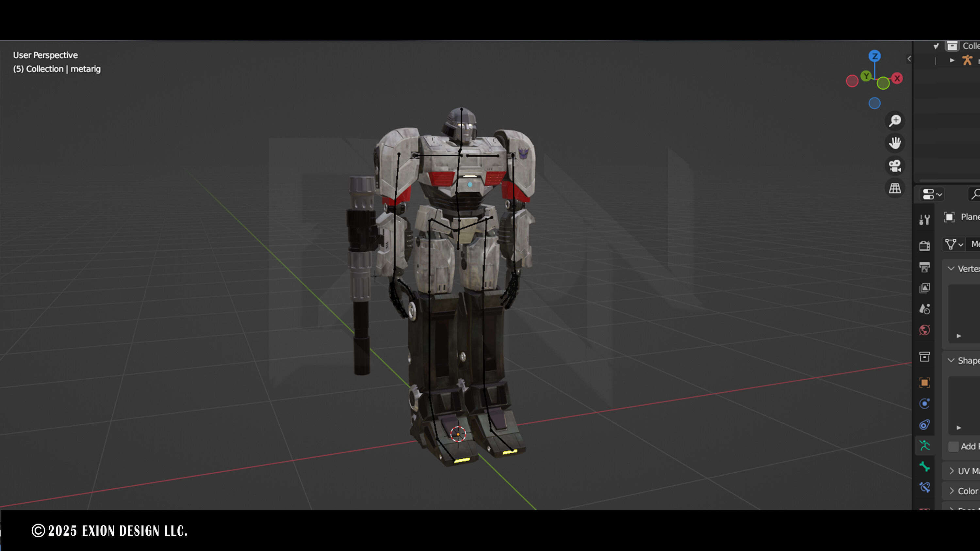Click the Plane object icon in properties header
980x551 pixels.
[x=949, y=217]
